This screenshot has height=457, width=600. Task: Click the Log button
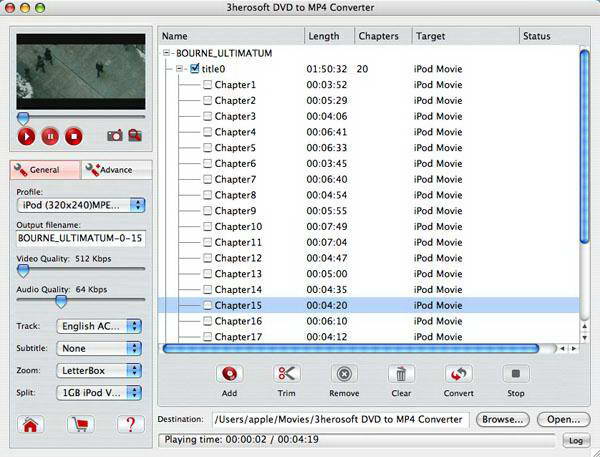(576, 441)
